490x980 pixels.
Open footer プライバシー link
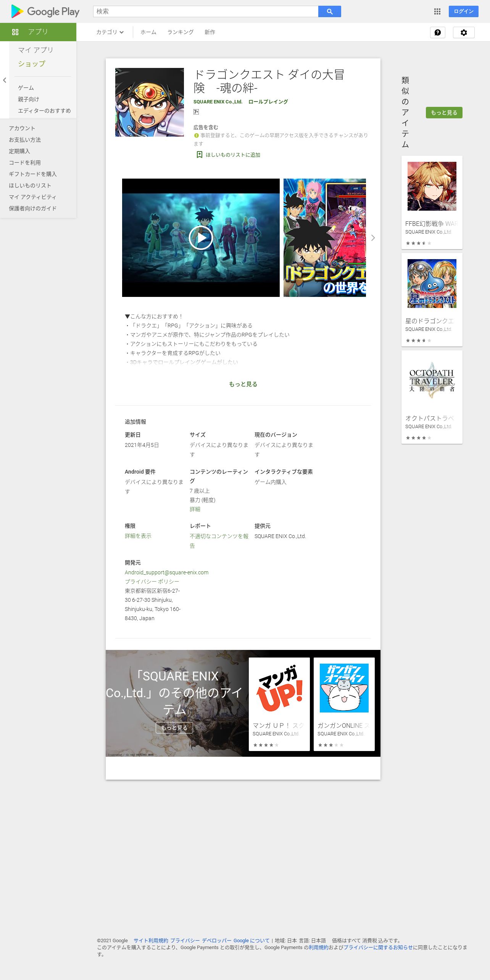point(185,941)
